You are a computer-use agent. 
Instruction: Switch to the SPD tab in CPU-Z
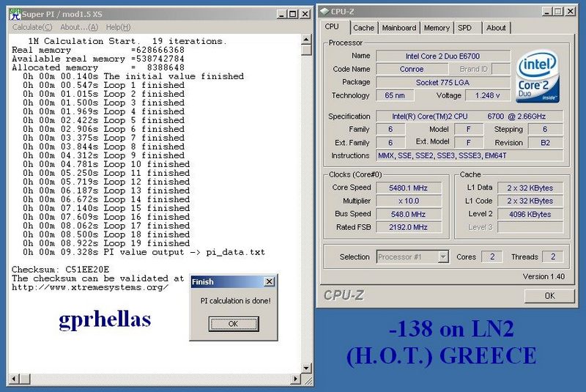(x=464, y=28)
